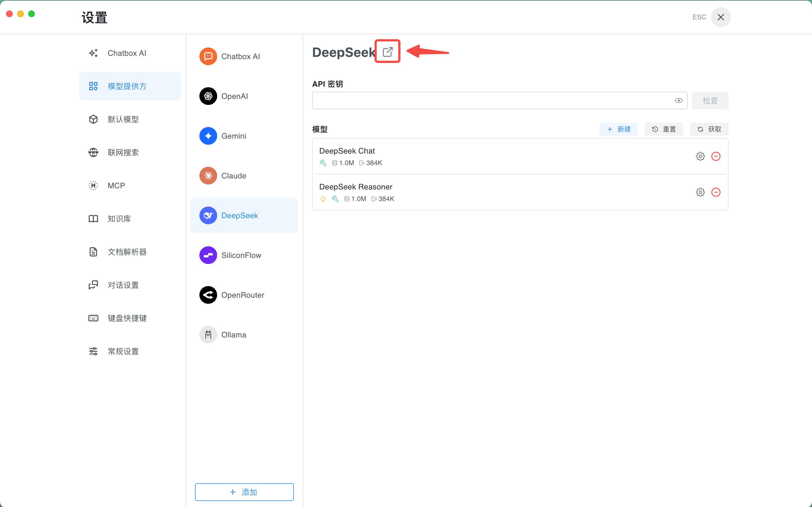
Task: Remove the DeepSeek Chat model
Action: click(x=716, y=156)
